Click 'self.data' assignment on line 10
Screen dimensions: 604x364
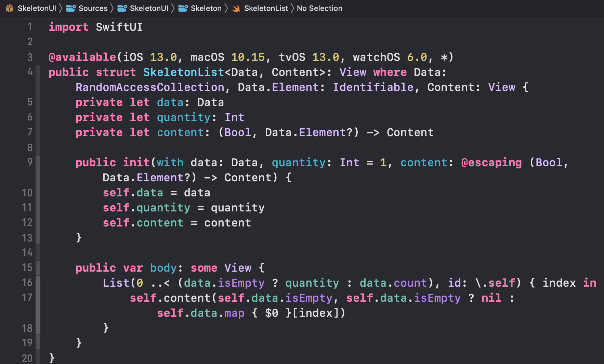133,193
